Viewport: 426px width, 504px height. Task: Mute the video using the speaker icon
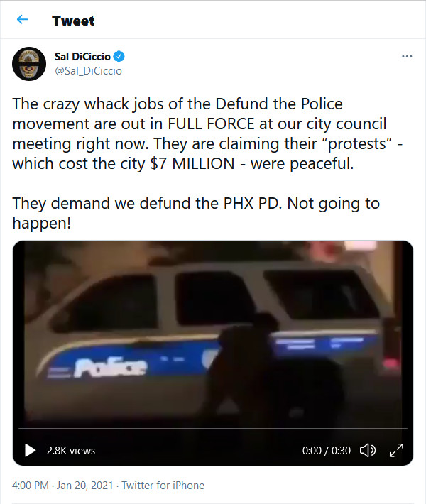(368, 450)
